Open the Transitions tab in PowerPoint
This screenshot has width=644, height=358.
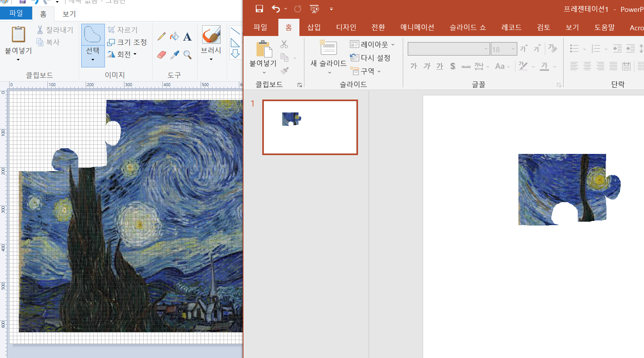378,27
